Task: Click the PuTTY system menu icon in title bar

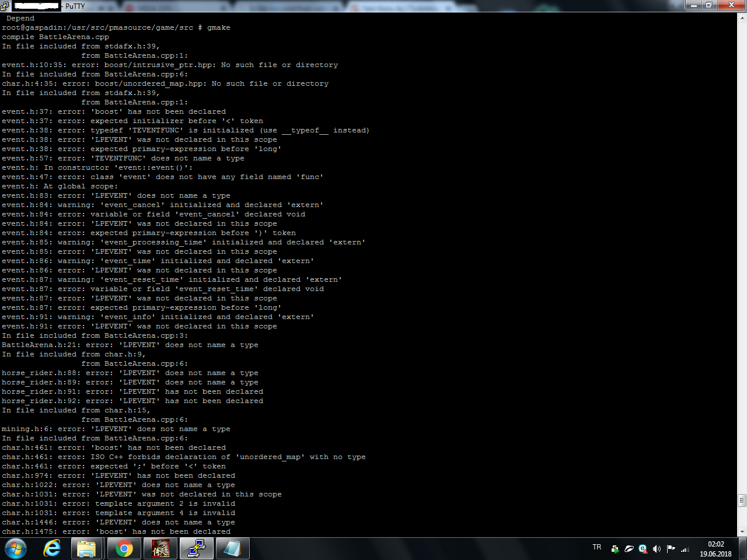Action: [x=5, y=6]
